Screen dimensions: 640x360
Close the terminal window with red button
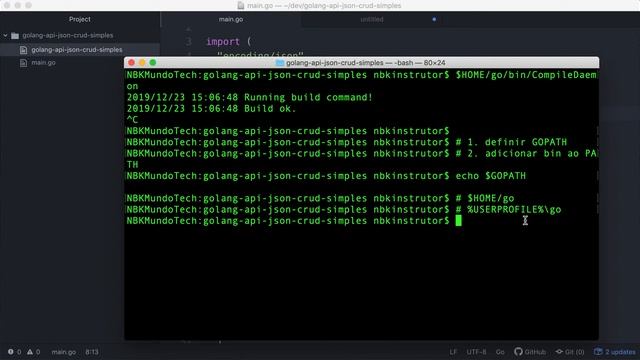point(131,62)
